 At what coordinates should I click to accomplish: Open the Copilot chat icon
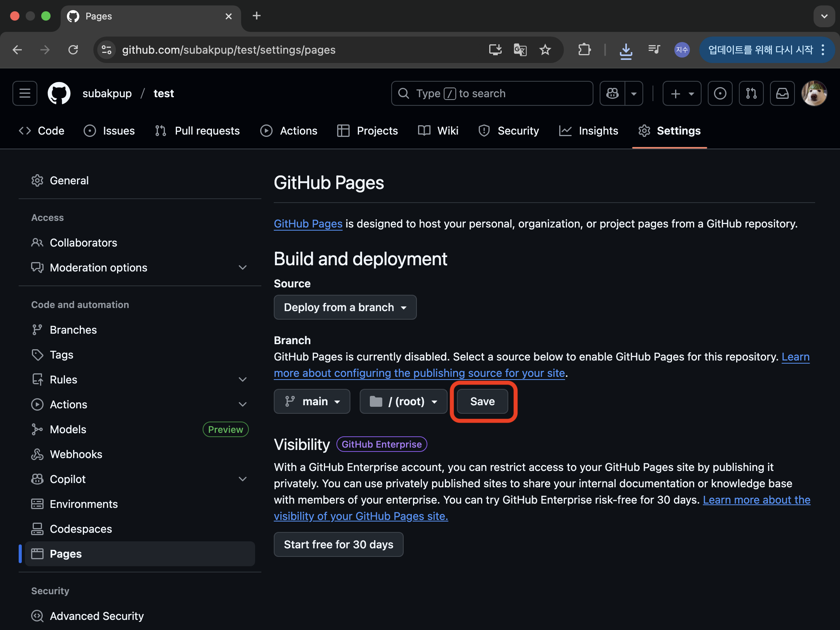612,93
